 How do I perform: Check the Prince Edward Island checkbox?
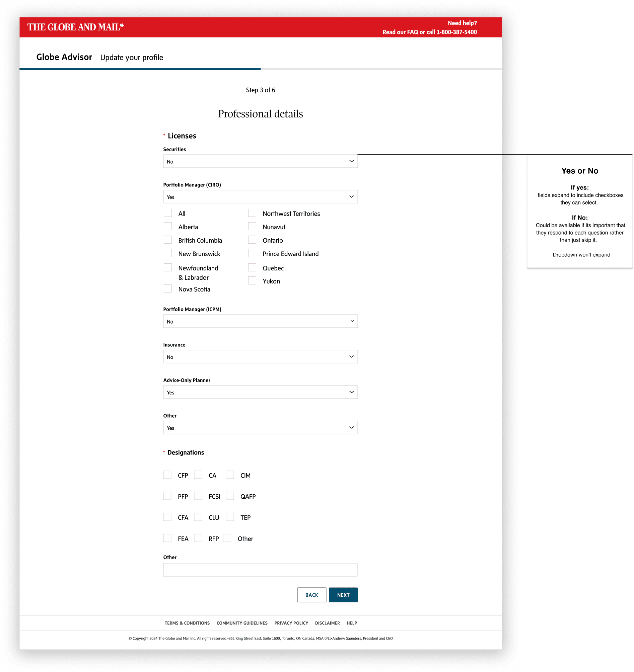click(x=252, y=253)
